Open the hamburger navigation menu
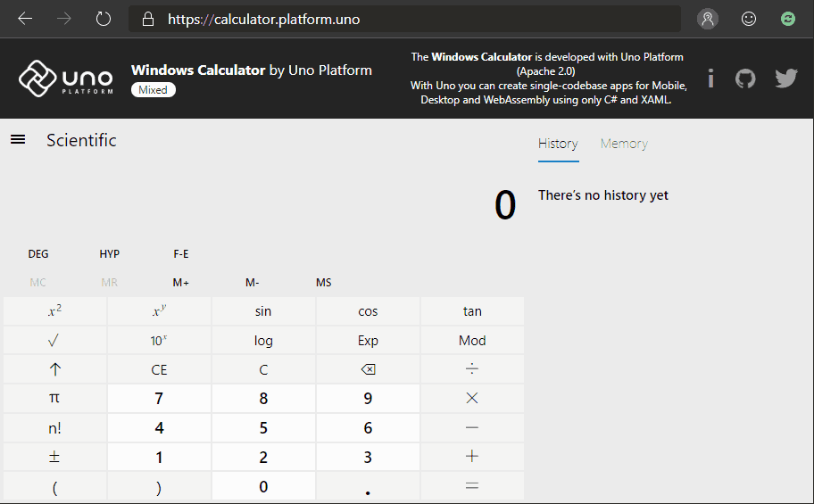 pos(18,139)
